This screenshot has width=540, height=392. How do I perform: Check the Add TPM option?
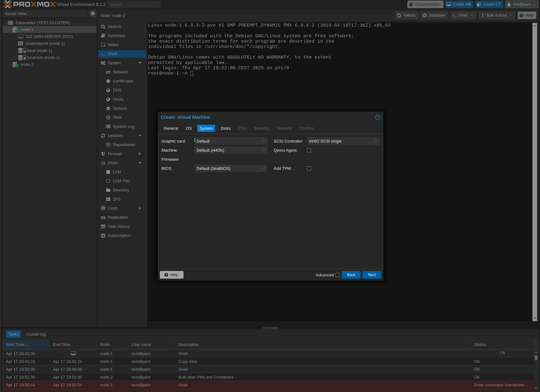point(309,168)
